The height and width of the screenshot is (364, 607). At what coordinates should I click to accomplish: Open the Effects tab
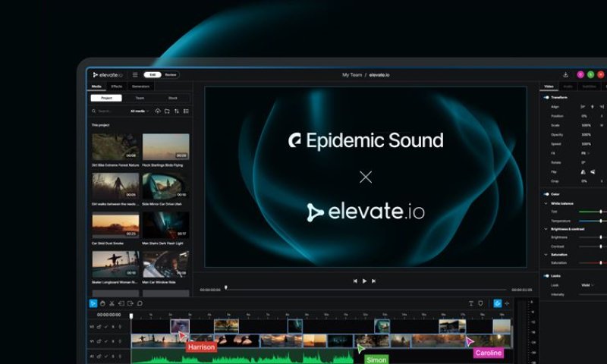(117, 86)
